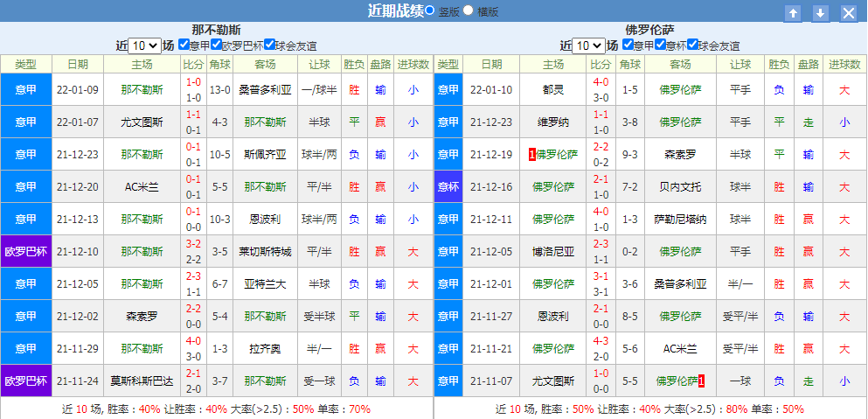Click 欧罗巴杯 tag on the 21-12-10 row
The width and height of the screenshot is (868, 419).
coord(26,252)
